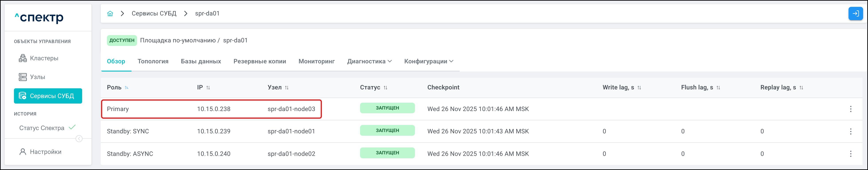The image size is (868, 170).
Task: Open Статус Спектра history item
Action: (x=42, y=128)
